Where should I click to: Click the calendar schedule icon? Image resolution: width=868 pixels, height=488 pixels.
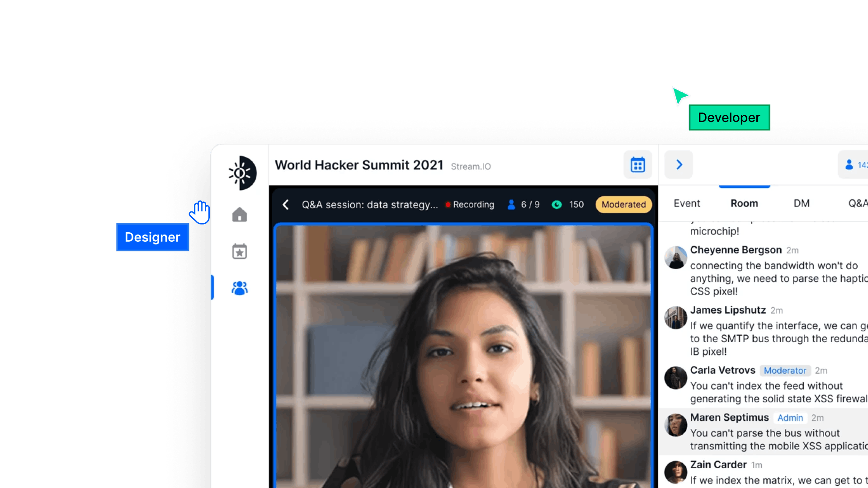pyautogui.click(x=637, y=165)
